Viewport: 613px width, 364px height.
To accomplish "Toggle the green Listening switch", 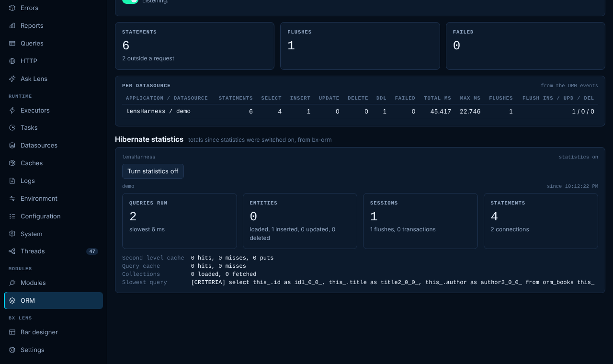I will tap(130, 1).
